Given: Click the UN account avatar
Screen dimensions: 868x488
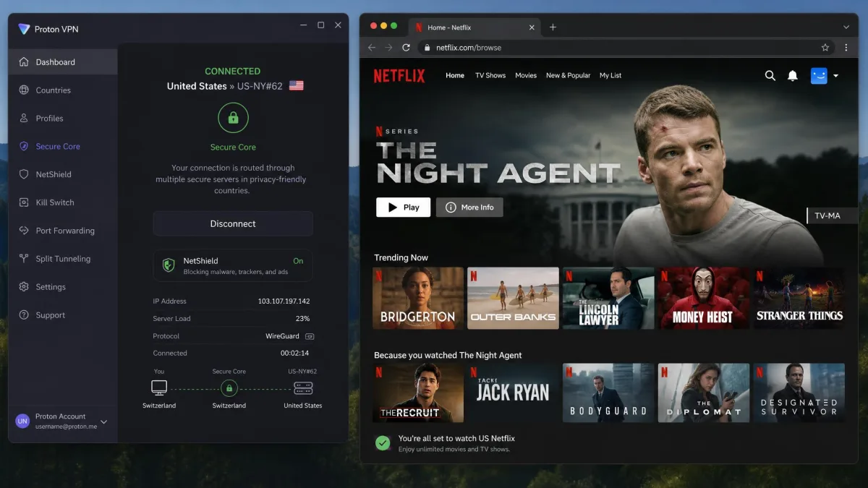Looking at the screenshot, I should coord(23,421).
